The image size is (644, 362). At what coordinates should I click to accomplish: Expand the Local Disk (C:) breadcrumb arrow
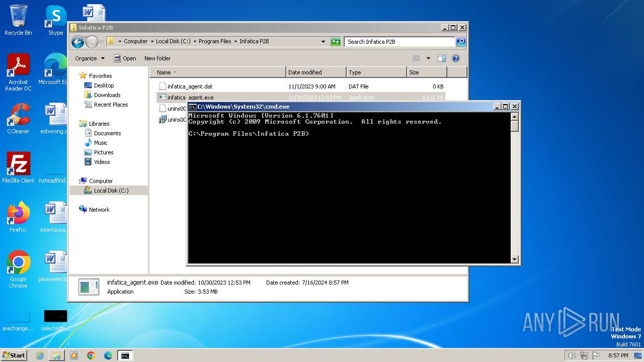point(194,42)
